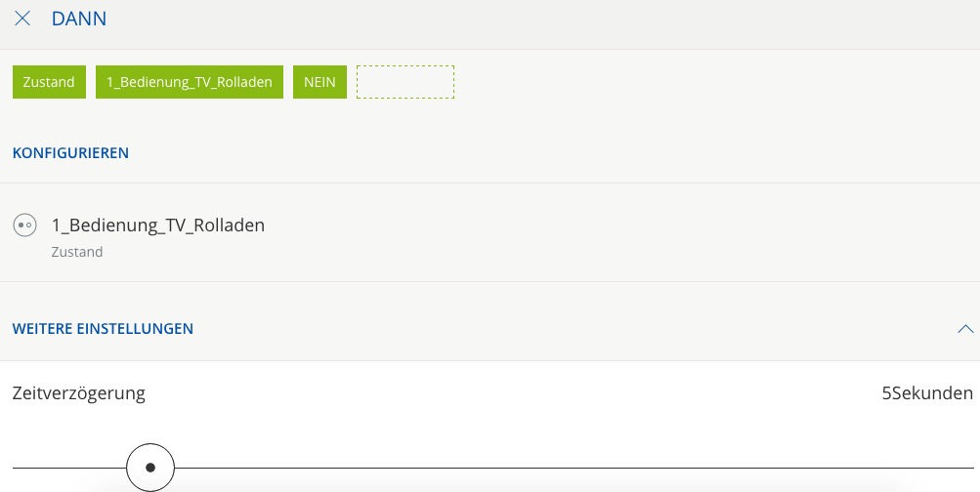Click the Zeitverzögerung slider handle
The height and width of the screenshot is (492, 980).
[150, 468]
